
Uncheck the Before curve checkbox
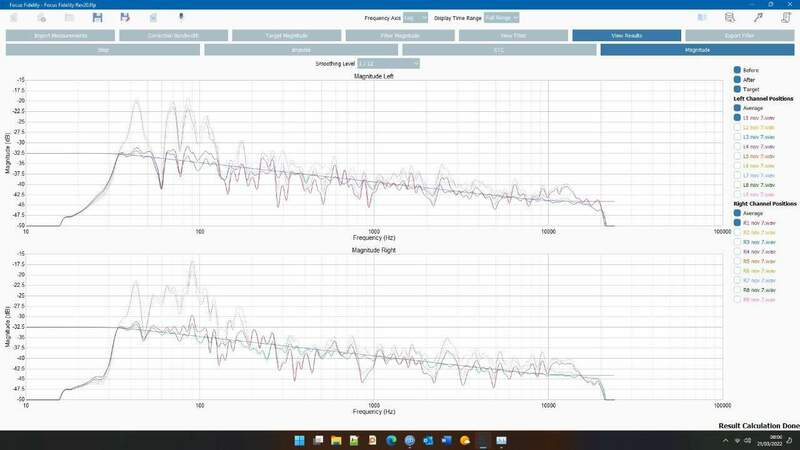click(737, 69)
